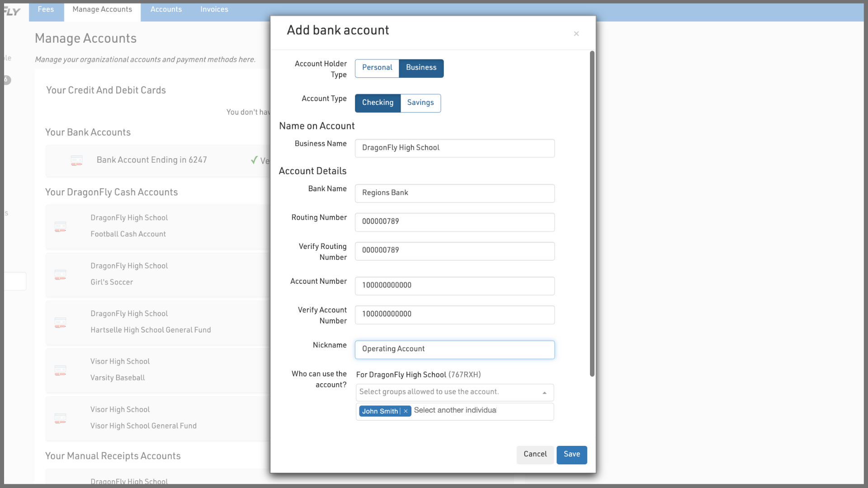Choose Savings account type
This screenshot has width=868, height=488.
point(420,103)
